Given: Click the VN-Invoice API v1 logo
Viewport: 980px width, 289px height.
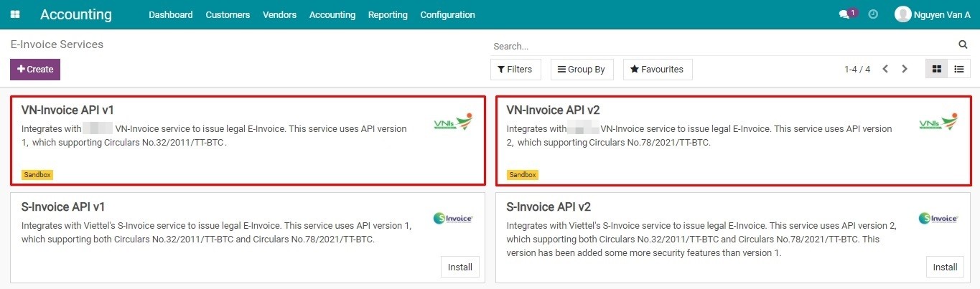Looking at the screenshot, I should click(x=454, y=123).
